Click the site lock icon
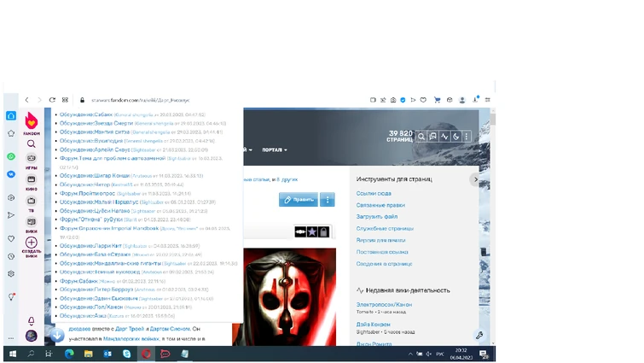Screen dimensions: 644x363 pyautogui.click(x=82, y=100)
